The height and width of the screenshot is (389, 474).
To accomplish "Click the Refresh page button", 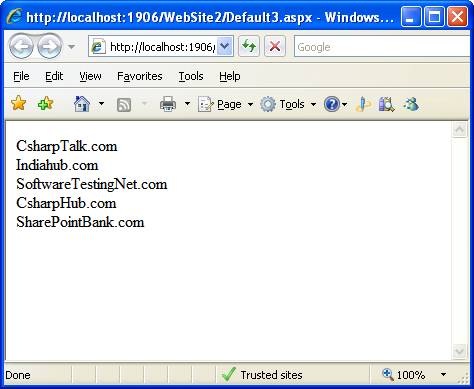I will tap(249, 46).
